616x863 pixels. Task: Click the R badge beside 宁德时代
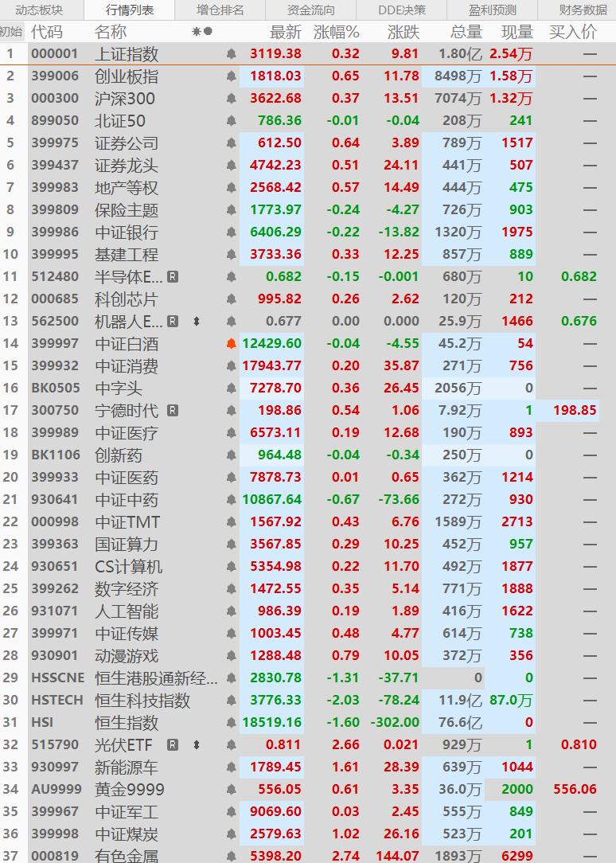click(x=173, y=411)
